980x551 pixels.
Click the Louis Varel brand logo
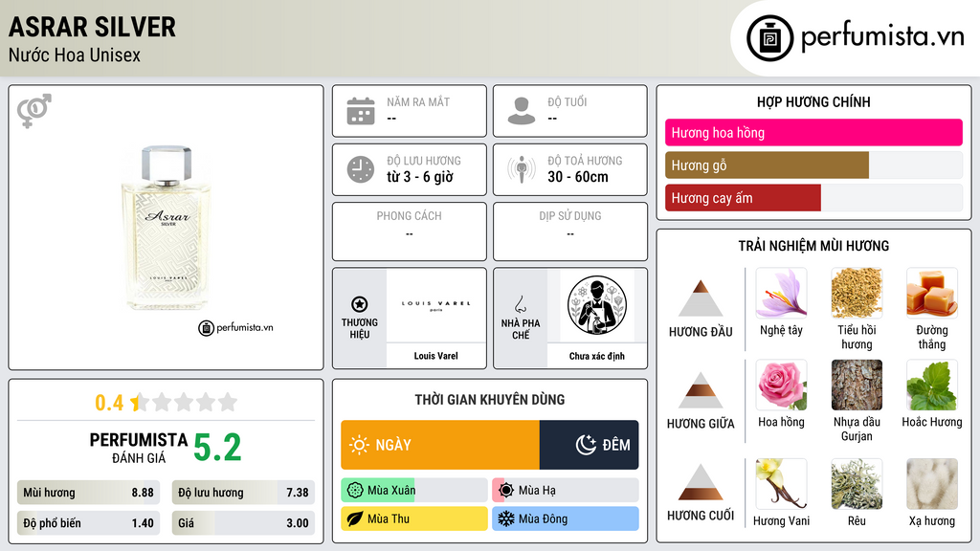pyautogui.click(x=435, y=305)
